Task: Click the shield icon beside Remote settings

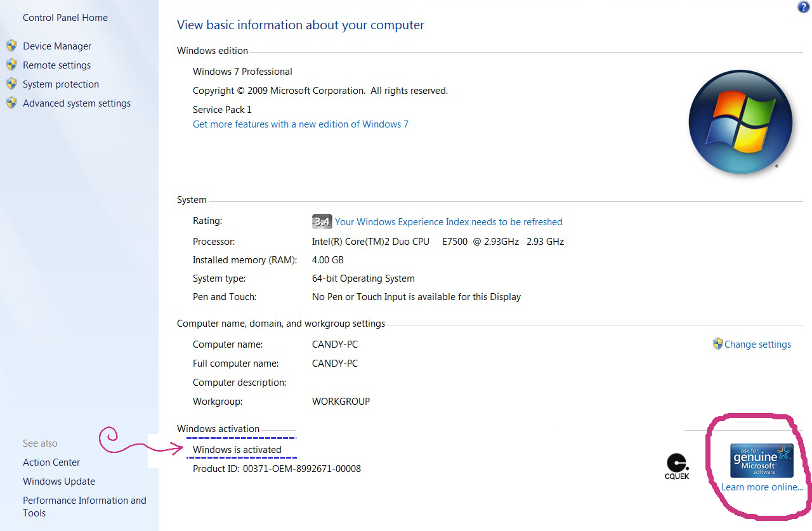Action: [11, 65]
